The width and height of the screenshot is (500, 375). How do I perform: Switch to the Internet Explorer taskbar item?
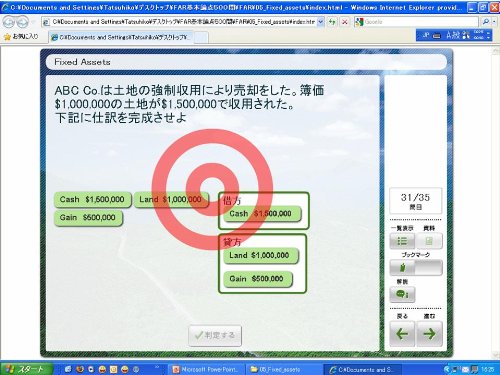pos(362,369)
